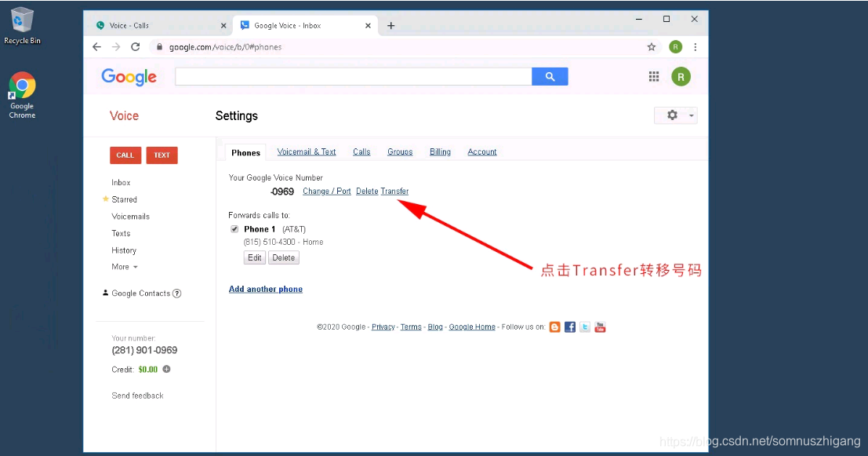Focus the Google search input field
Image resolution: width=868 pixels, height=456 pixels.
coord(353,76)
